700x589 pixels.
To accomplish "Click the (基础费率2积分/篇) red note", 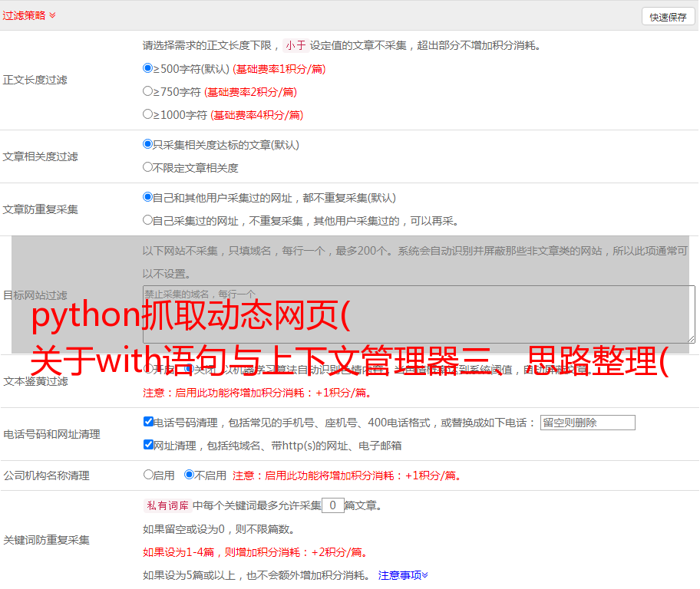I will [250, 92].
